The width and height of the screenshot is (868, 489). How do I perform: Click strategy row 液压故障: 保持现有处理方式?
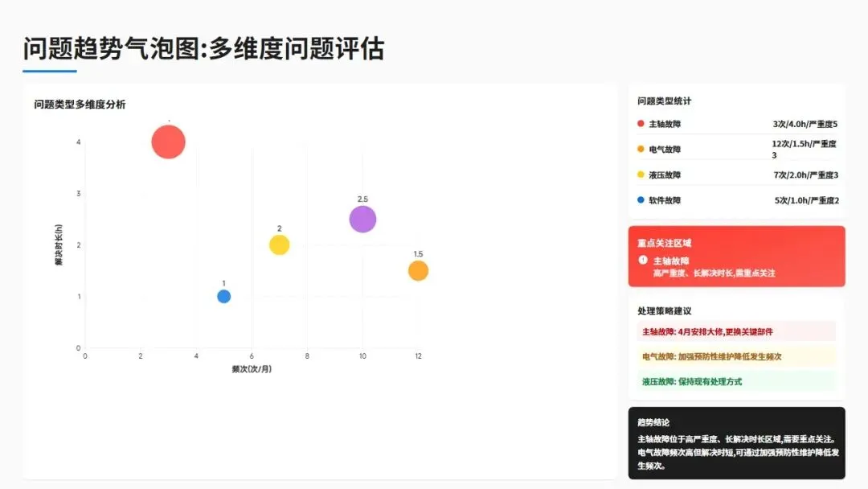[x=736, y=381]
